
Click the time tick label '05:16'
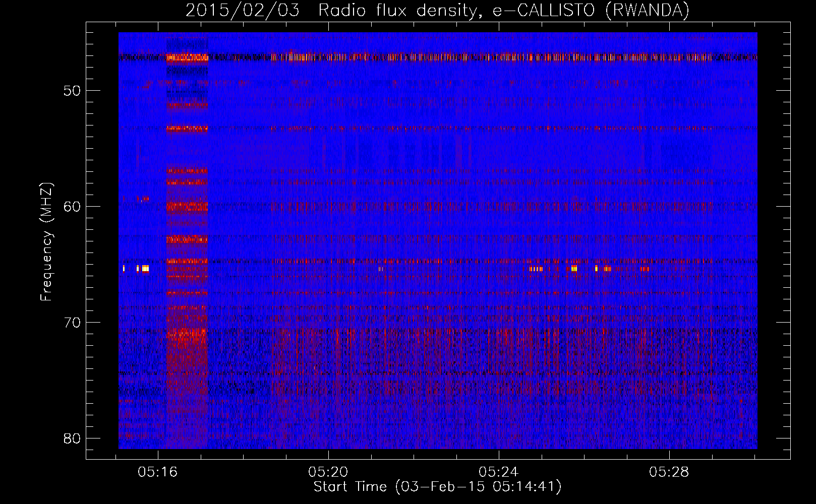tap(158, 472)
